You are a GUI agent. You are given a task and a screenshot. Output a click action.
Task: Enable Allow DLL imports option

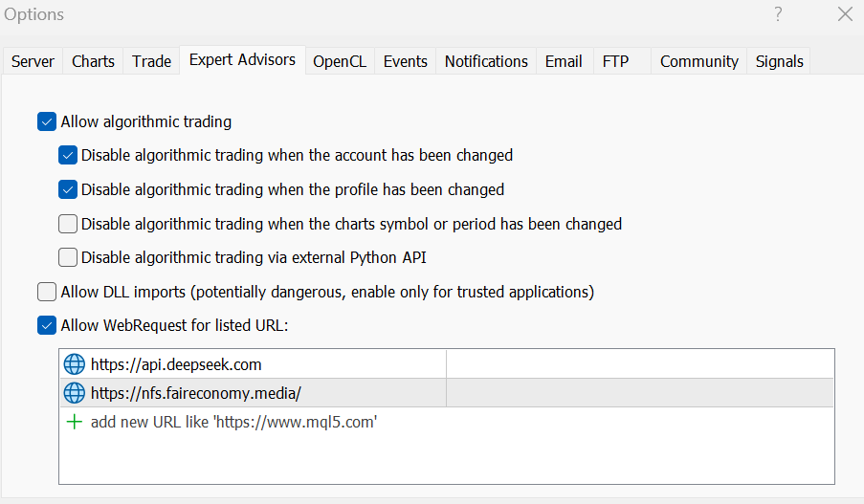tap(47, 292)
